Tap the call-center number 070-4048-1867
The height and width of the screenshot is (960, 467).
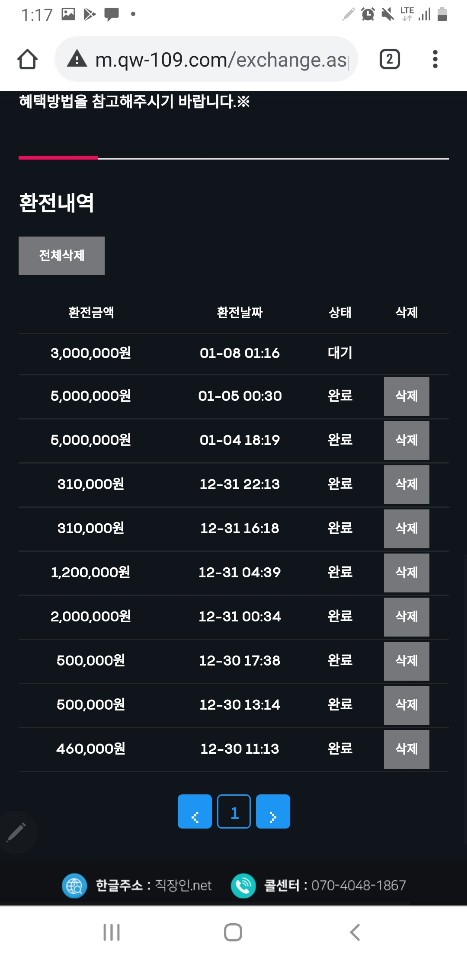(x=359, y=885)
